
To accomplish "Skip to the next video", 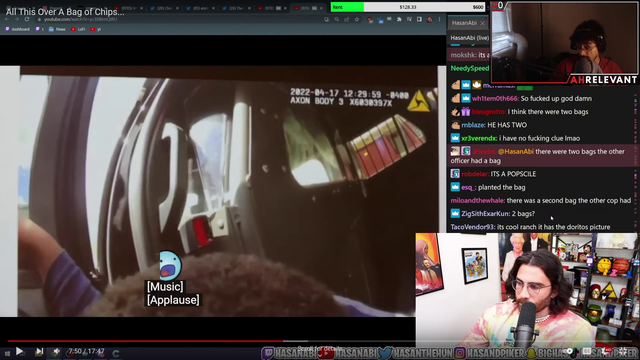I will [39, 351].
